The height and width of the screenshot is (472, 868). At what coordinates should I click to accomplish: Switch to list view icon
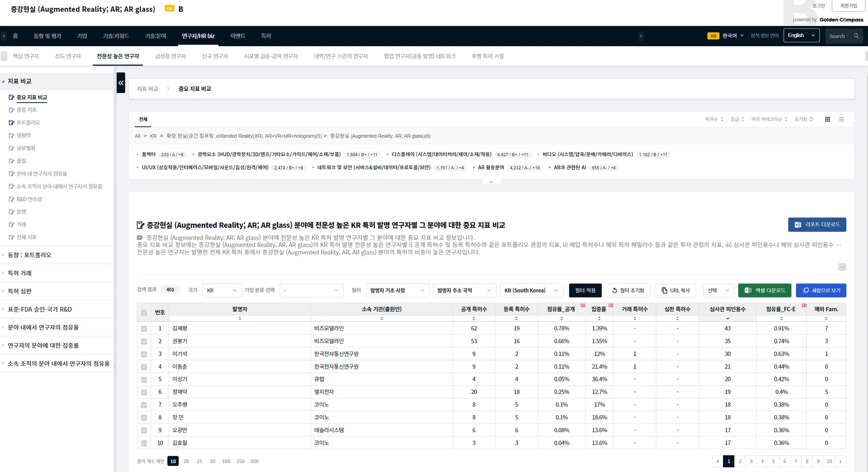841,119
